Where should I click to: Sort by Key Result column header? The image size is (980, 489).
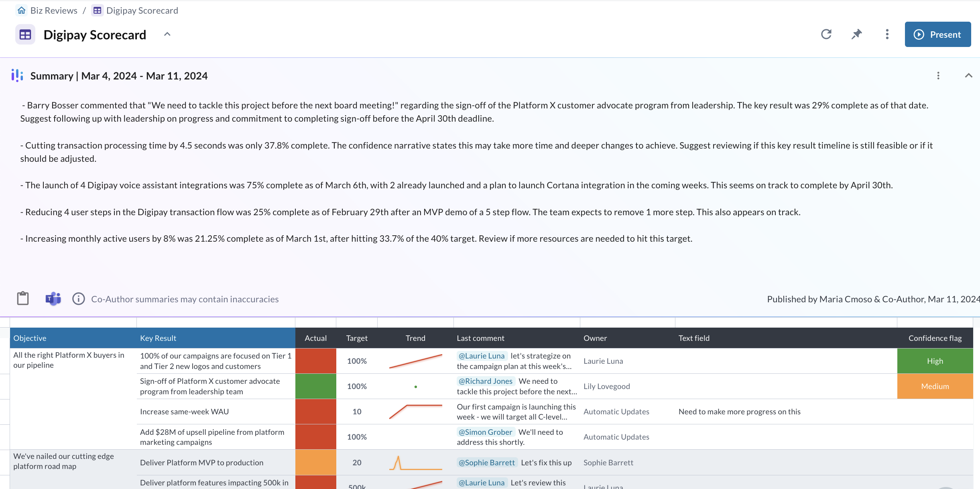(216, 338)
